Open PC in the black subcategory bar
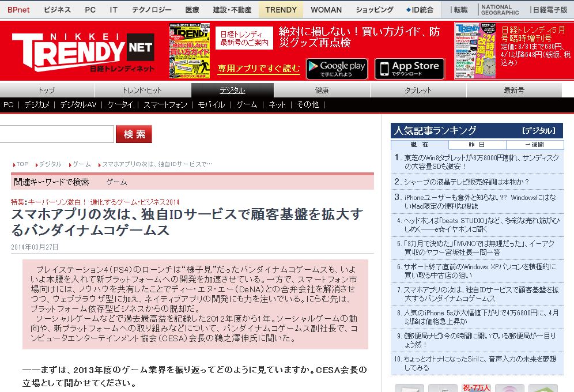The height and width of the screenshot is (392, 574). (8, 105)
